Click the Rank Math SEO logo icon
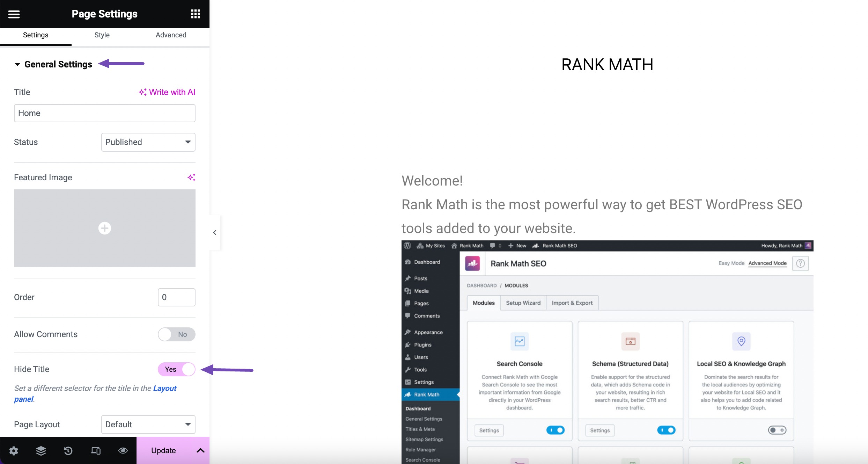 click(472, 263)
